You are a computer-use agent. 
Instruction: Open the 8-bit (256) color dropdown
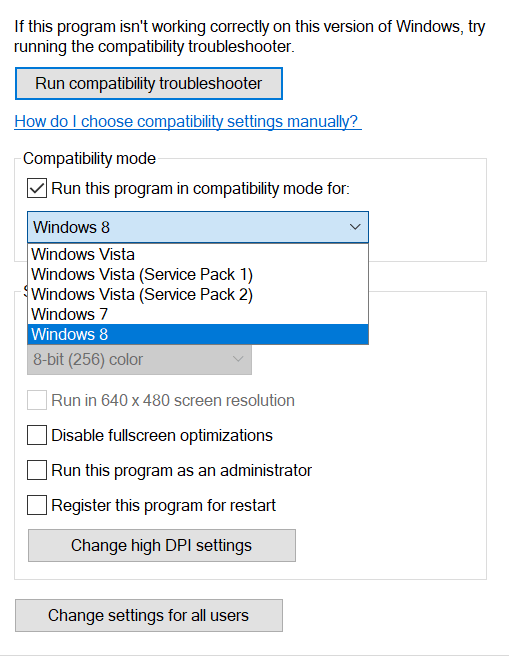(x=139, y=359)
